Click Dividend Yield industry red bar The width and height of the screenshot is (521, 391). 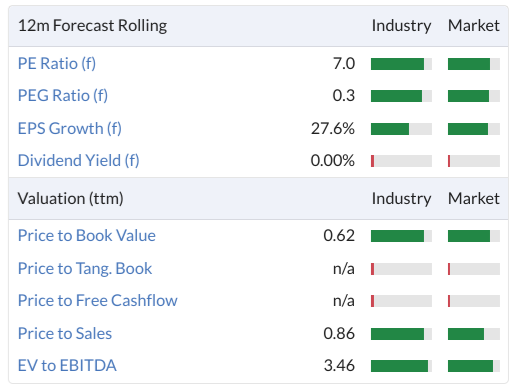(x=373, y=161)
